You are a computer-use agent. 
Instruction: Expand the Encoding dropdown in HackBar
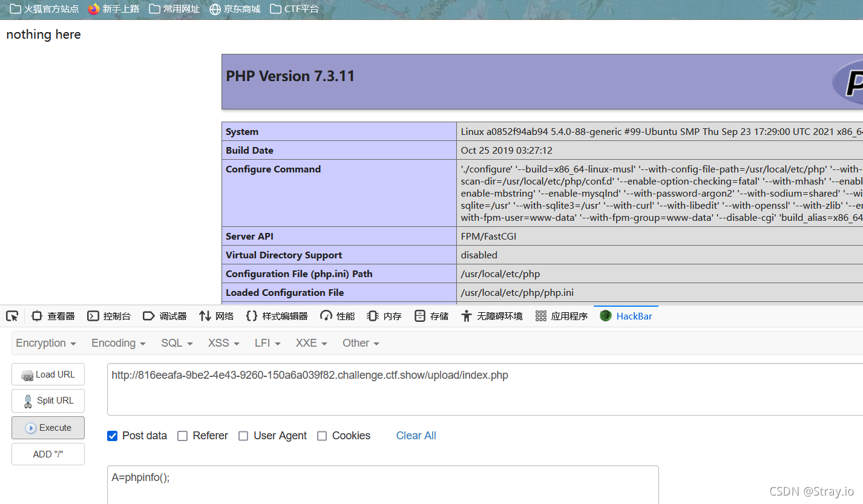pyautogui.click(x=119, y=343)
